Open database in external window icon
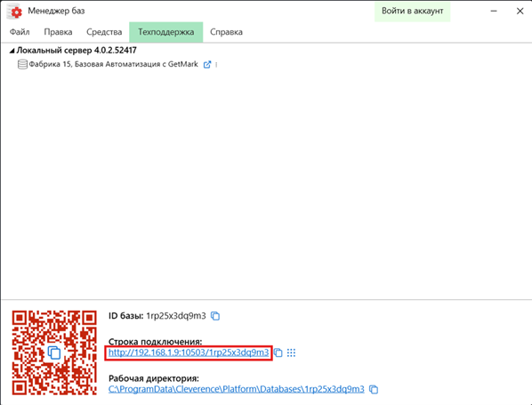532x405 pixels. click(207, 64)
